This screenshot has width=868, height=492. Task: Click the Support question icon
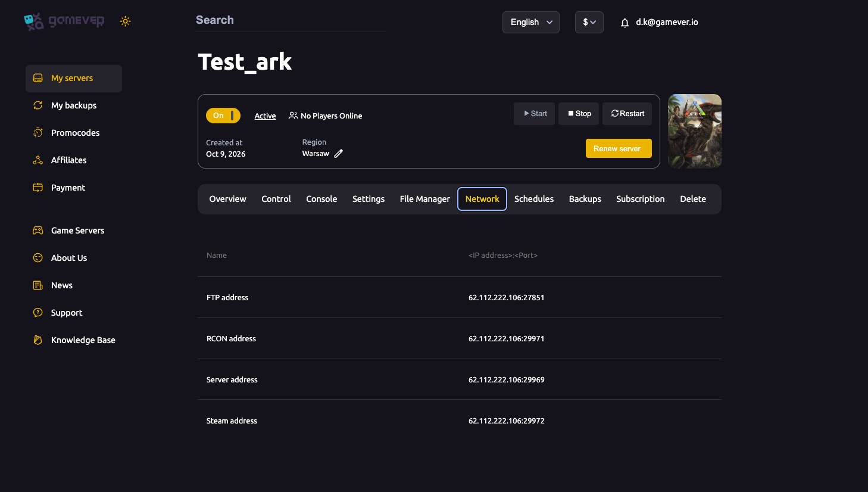point(38,313)
